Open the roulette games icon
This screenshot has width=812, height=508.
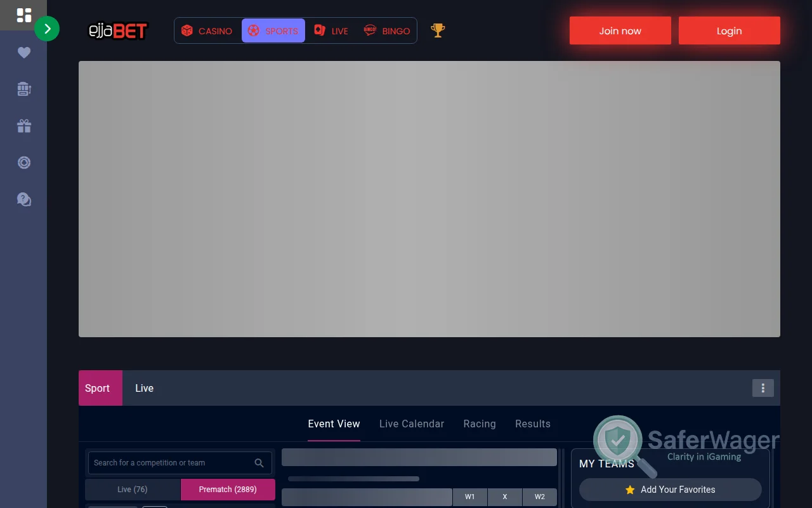23,163
